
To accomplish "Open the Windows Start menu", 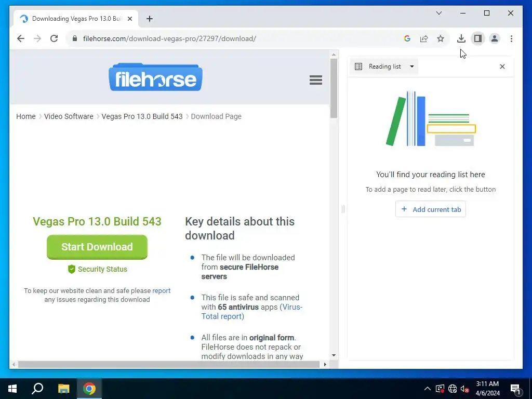I will click(x=12, y=389).
